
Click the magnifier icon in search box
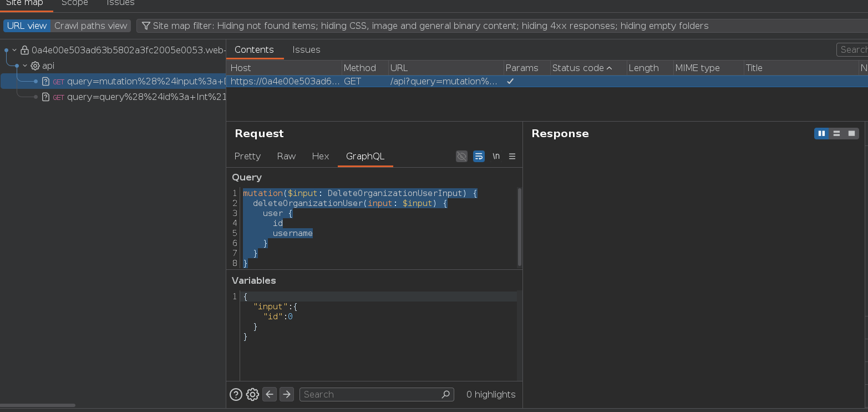point(445,394)
